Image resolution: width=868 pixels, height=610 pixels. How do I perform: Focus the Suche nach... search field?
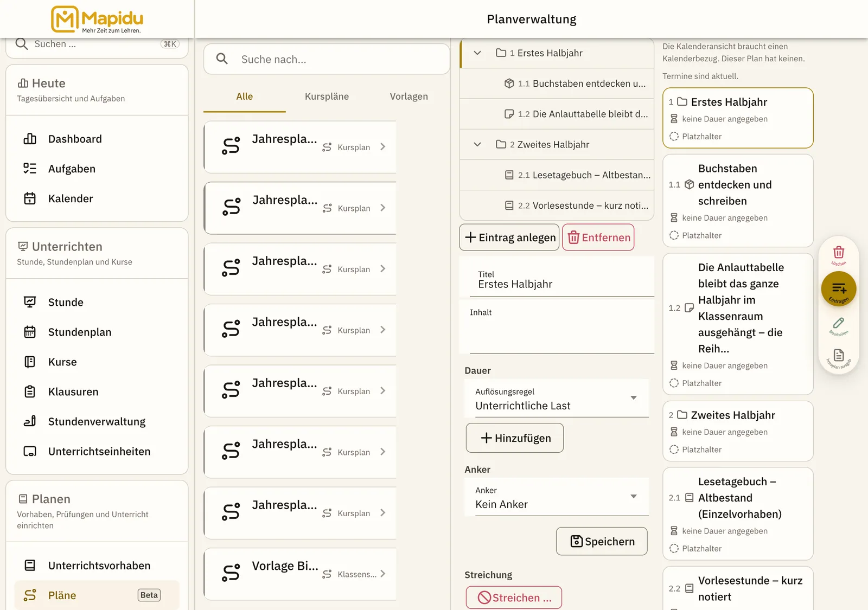tap(327, 59)
